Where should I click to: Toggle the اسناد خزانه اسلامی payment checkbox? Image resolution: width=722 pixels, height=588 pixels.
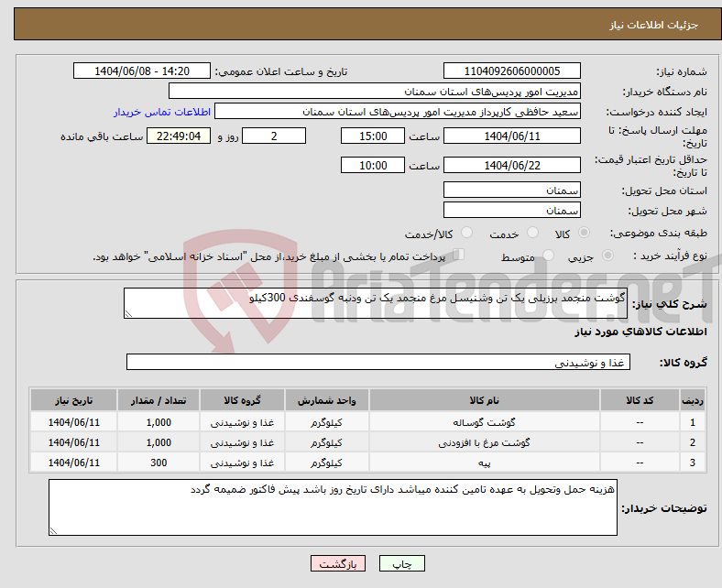coord(459,256)
